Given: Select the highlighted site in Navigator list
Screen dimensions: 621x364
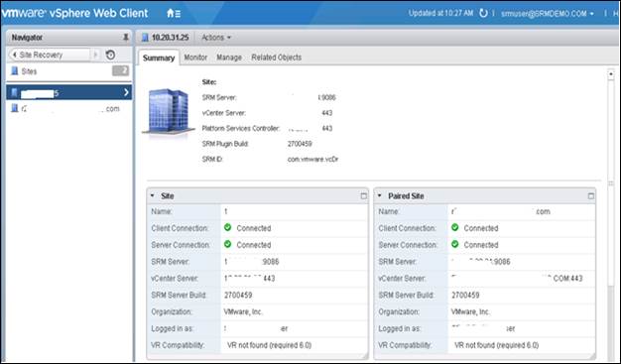Looking at the screenshot, I should coord(68,92).
